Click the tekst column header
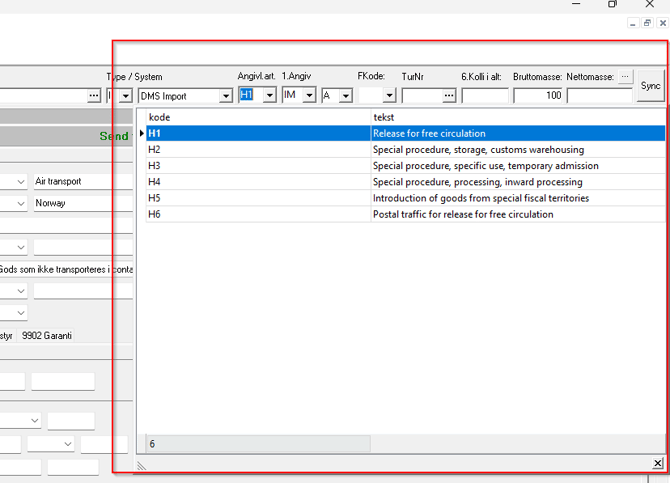670x483 pixels. (515, 117)
